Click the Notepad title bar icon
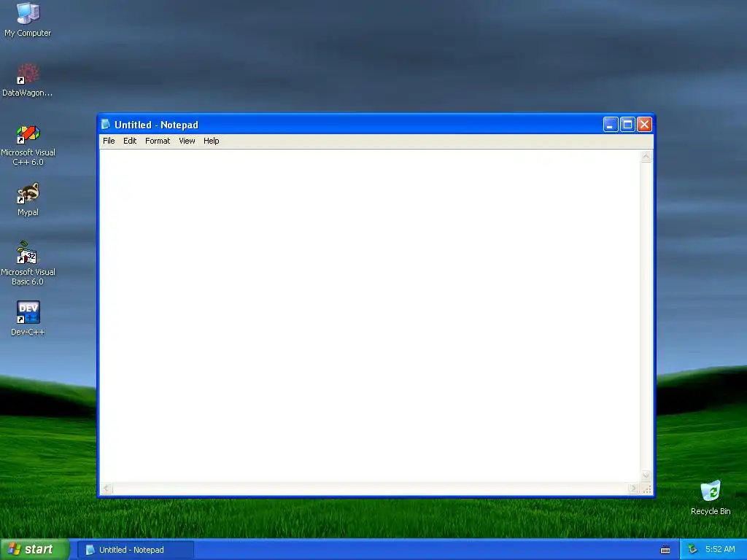This screenshot has width=747, height=560. 106,124
